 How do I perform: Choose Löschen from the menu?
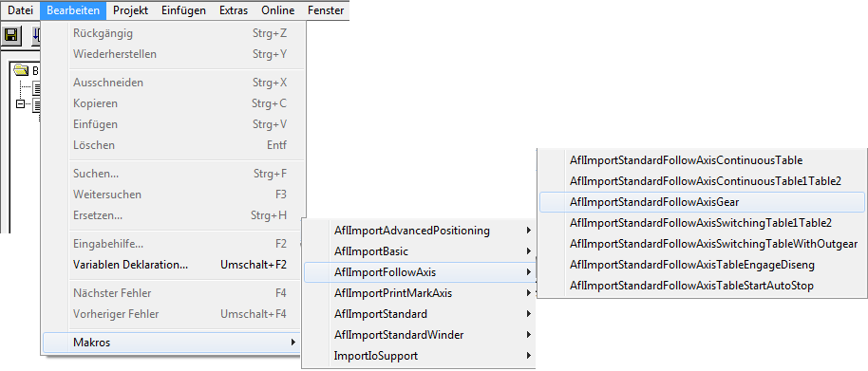(x=174, y=145)
